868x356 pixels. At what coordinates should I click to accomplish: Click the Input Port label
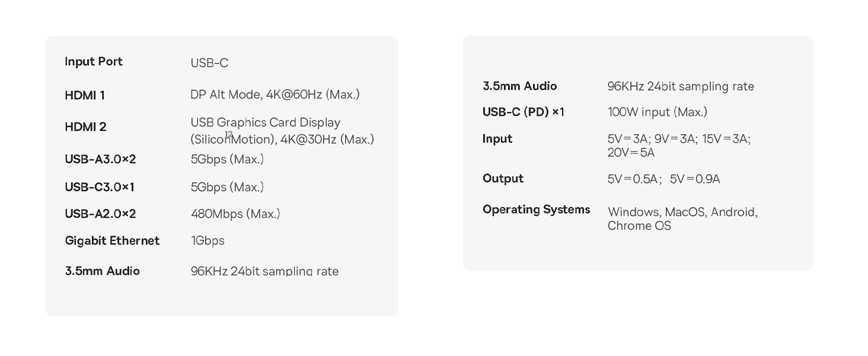94,62
